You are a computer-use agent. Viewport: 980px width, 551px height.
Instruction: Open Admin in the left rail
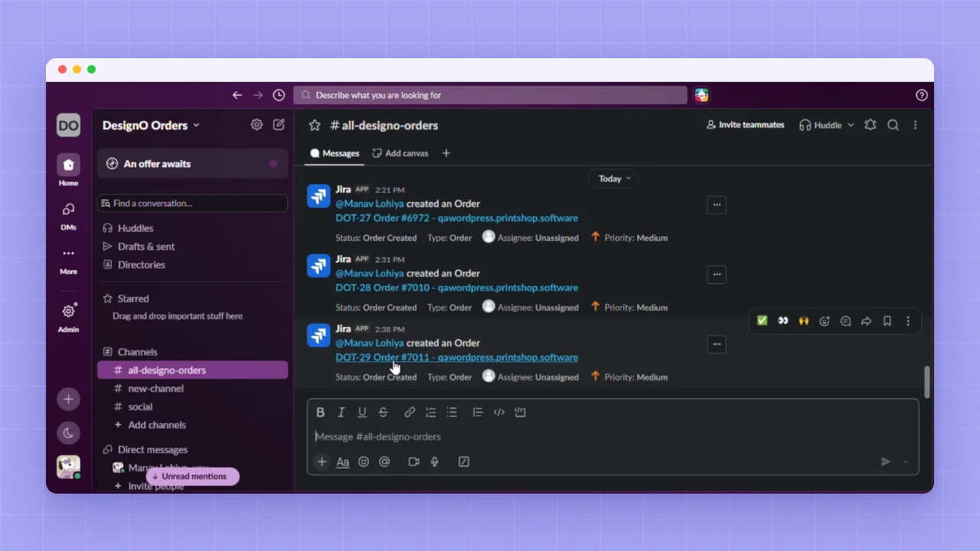click(x=68, y=317)
